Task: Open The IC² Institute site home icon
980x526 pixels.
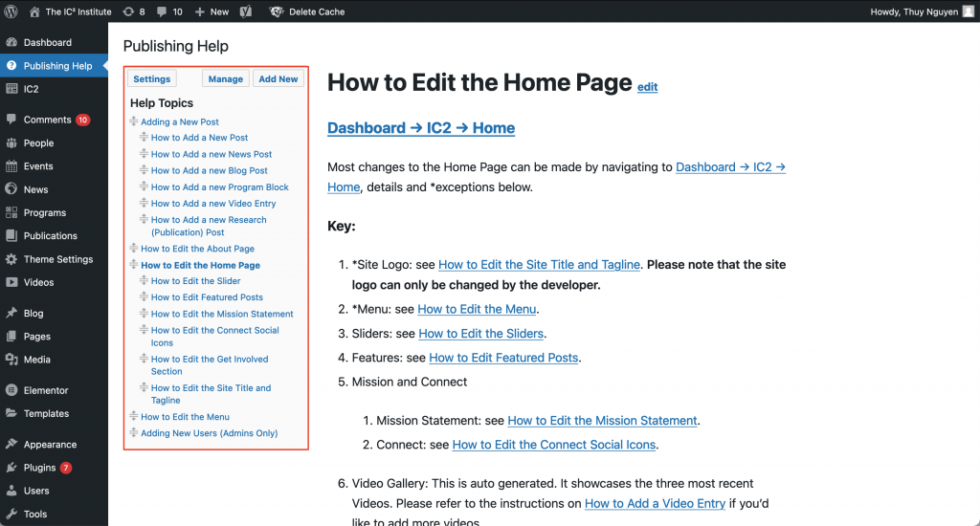Action: (34, 11)
